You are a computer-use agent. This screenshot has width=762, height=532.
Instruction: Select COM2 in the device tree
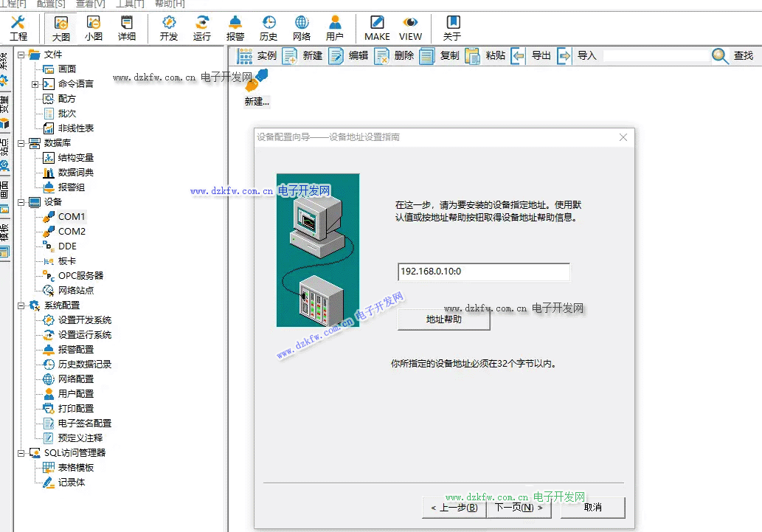pos(72,231)
